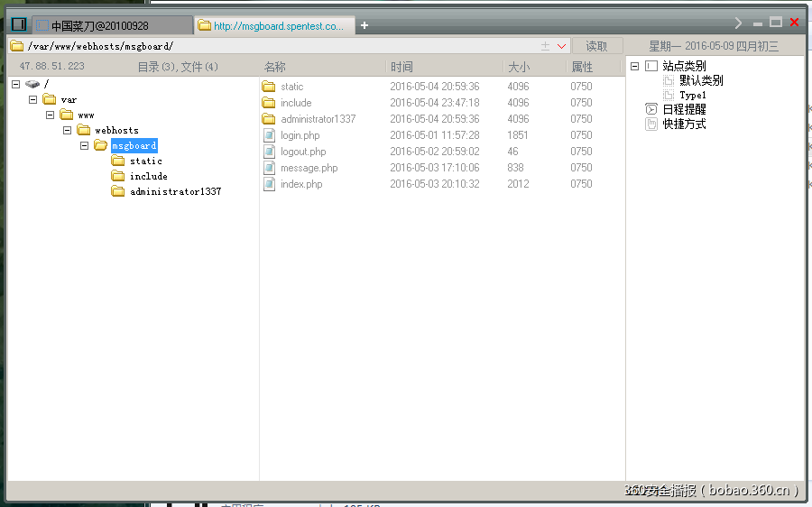Viewport: 812px width, 507px height.
Task: Collapse the msgboard tree node
Action: pos(84,145)
